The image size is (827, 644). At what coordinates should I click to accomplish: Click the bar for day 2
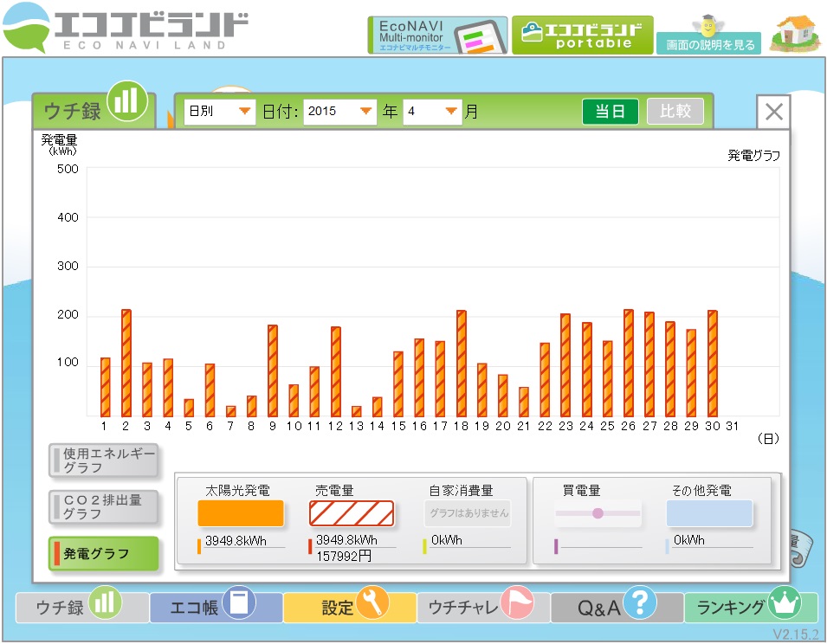(126, 363)
